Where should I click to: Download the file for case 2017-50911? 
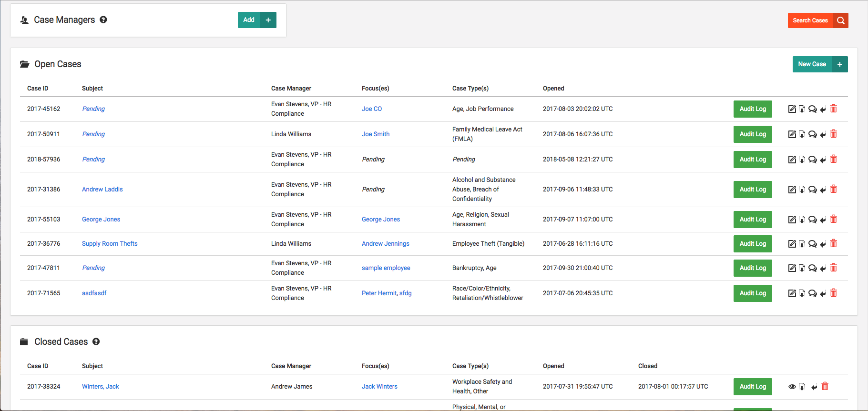pyautogui.click(x=802, y=134)
